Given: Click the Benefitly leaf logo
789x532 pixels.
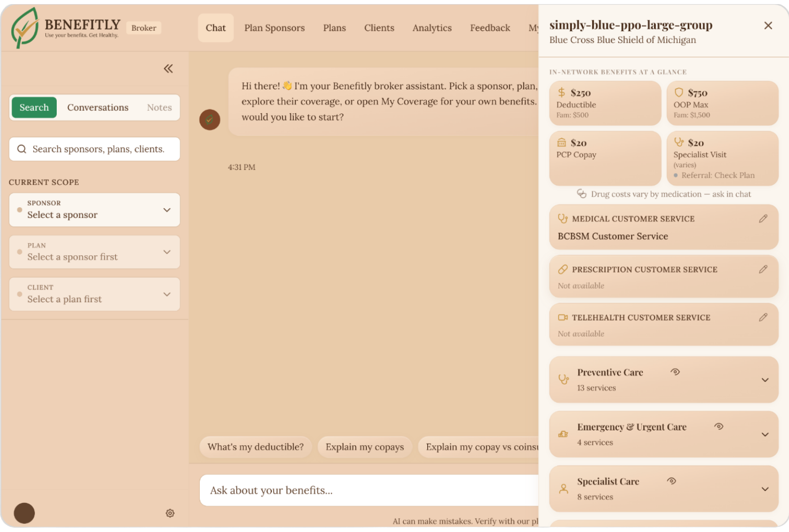Looking at the screenshot, I should tap(25, 28).
